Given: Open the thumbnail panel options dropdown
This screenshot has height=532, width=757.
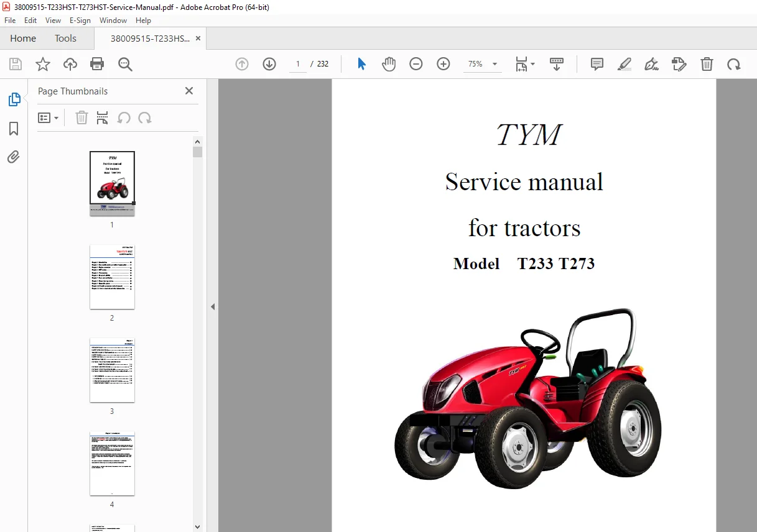Looking at the screenshot, I should coord(48,117).
